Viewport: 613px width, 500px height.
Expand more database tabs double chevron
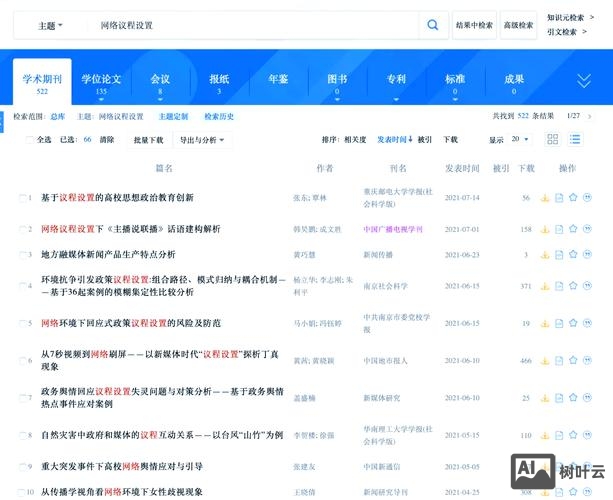(584, 81)
